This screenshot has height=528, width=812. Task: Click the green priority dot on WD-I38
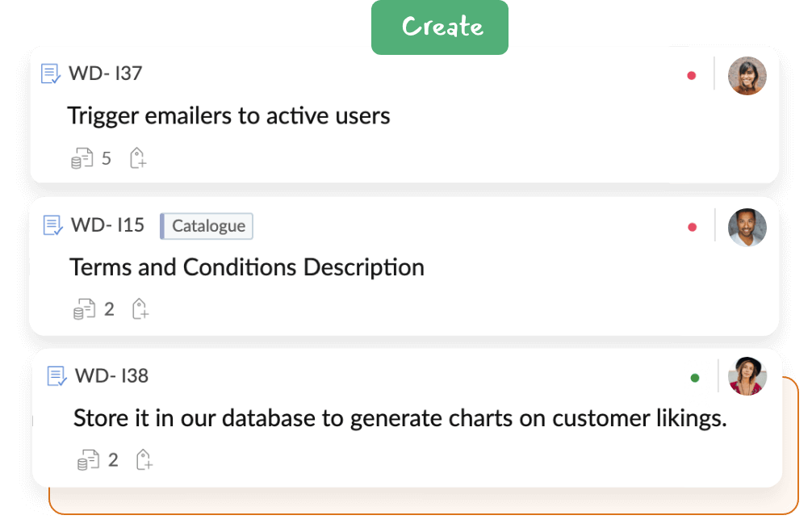pyautogui.click(x=695, y=378)
